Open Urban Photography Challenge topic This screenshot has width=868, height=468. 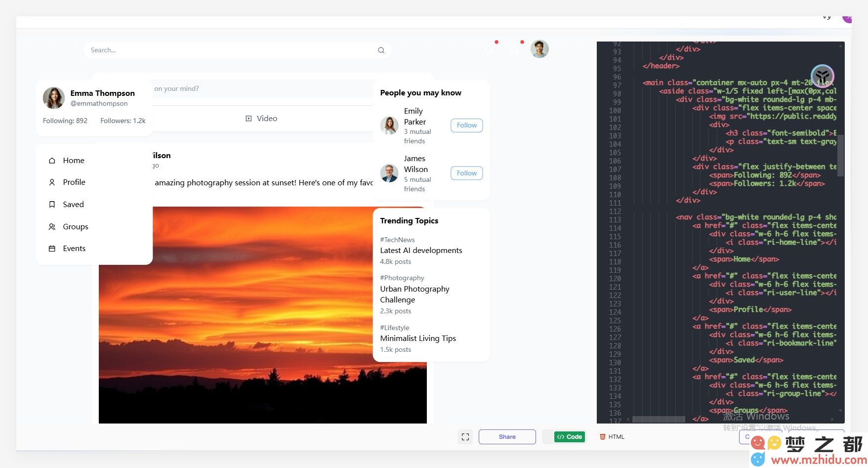(414, 295)
